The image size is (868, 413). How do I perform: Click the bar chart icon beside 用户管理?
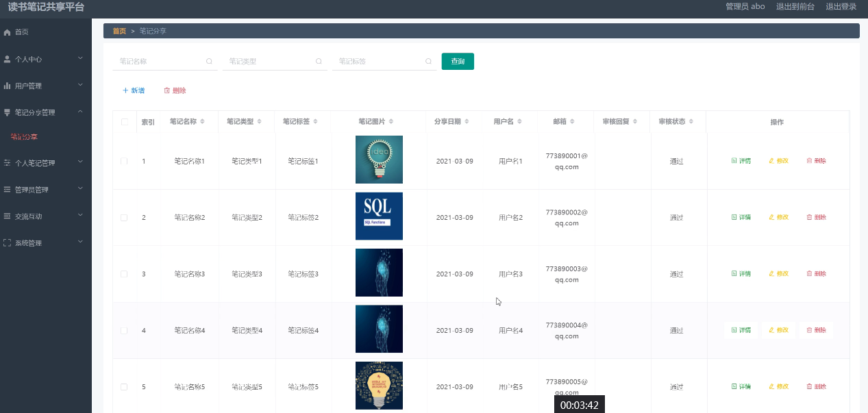point(8,86)
